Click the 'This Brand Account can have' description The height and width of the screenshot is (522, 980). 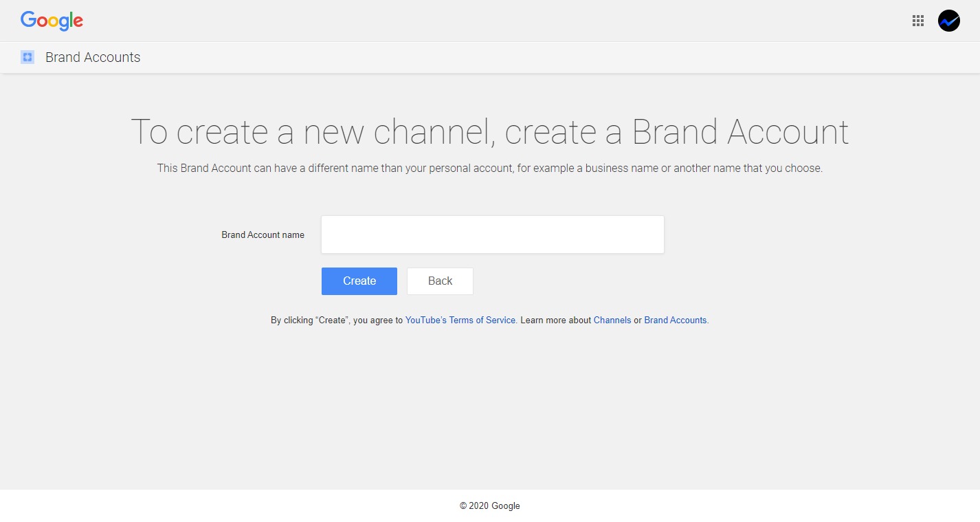tap(490, 168)
